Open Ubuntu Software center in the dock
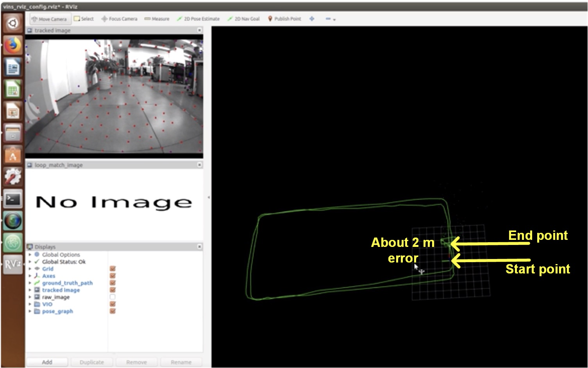The height and width of the screenshot is (368, 588). point(13,155)
